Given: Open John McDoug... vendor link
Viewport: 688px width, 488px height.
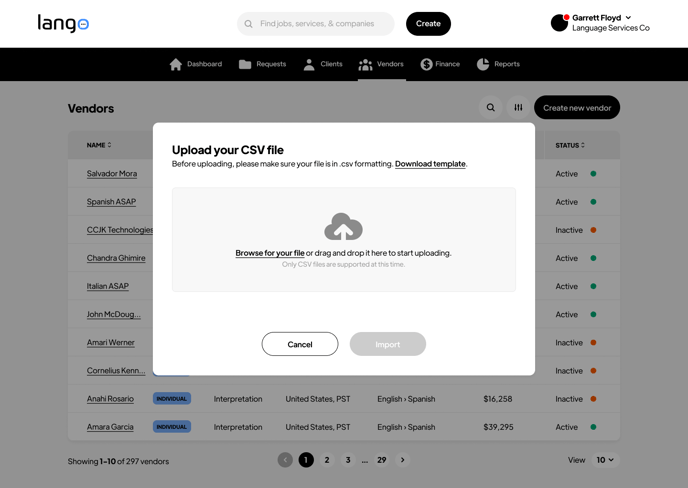Looking at the screenshot, I should 114,314.
